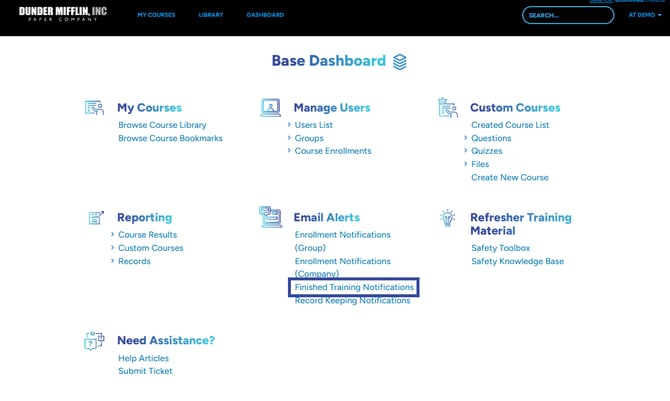Click the Dunder Mifflin company logo

(x=63, y=15)
